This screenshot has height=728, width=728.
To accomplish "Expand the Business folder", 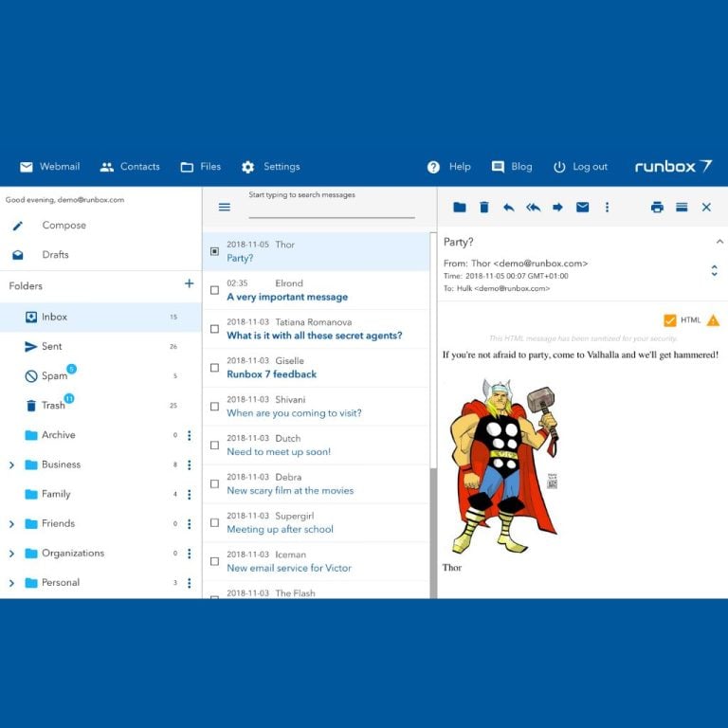I will tap(11, 464).
